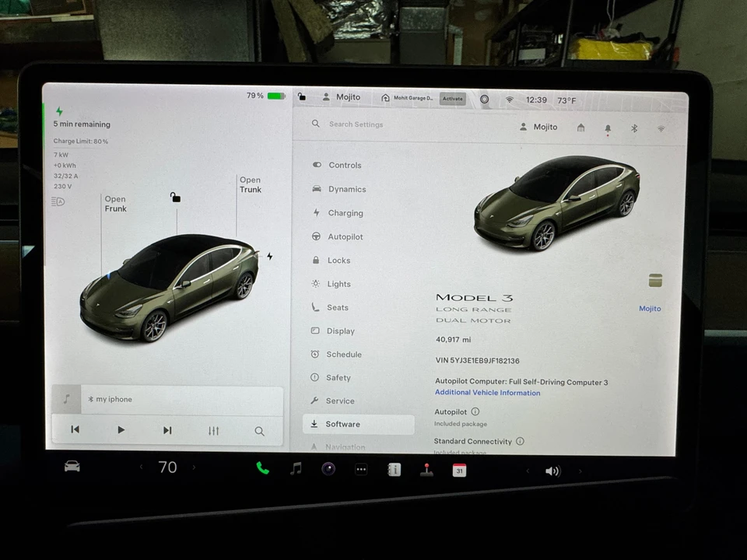747x560 pixels.
Task: Open the Safety settings menu
Action: click(331, 377)
